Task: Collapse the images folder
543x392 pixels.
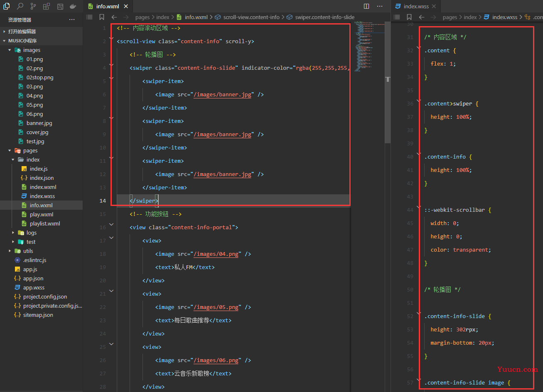Action: [x=10, y=50]
